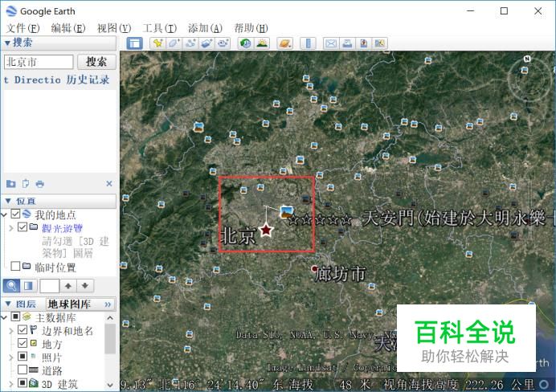This screenshot has height=392, width=556.
Task: Enable the 道路 layer checkbox
Action: (x=22, y=370)
